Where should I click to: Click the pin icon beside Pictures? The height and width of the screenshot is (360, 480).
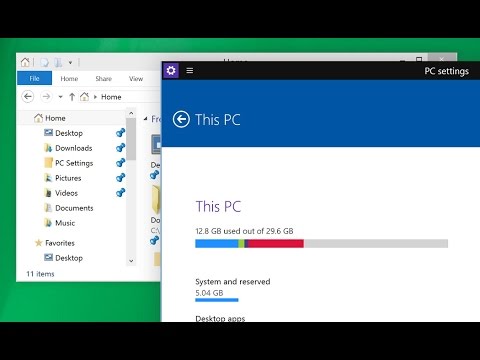coord(120,177)
